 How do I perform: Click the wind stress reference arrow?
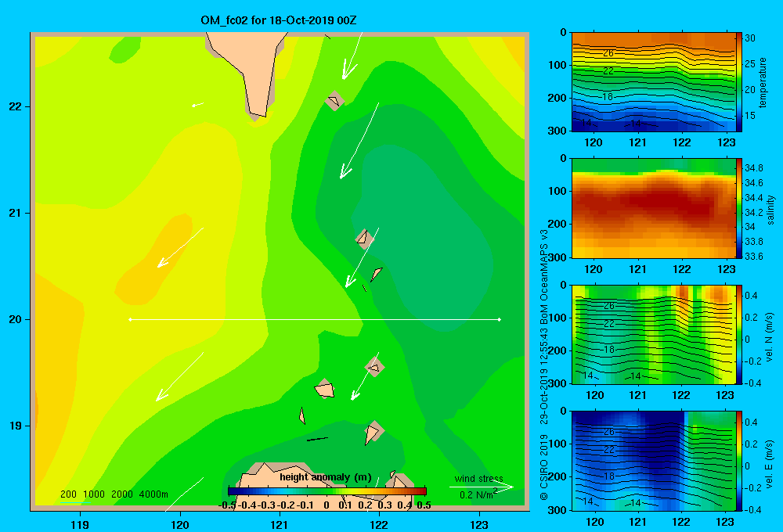tap(481, 487)
